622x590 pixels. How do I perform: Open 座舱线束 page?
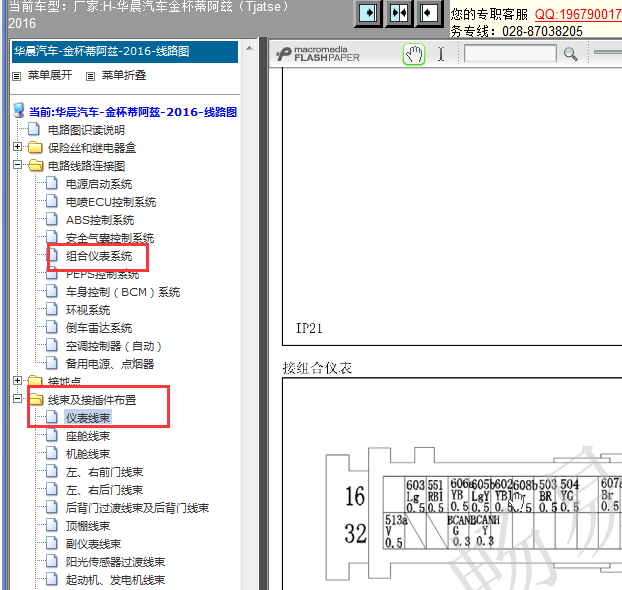pos(88,436)
